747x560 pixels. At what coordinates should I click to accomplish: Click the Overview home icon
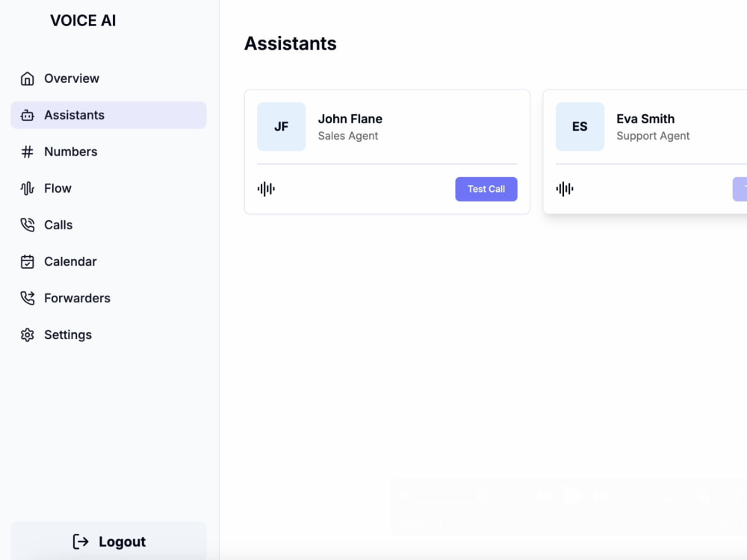(x=27, y=78)
